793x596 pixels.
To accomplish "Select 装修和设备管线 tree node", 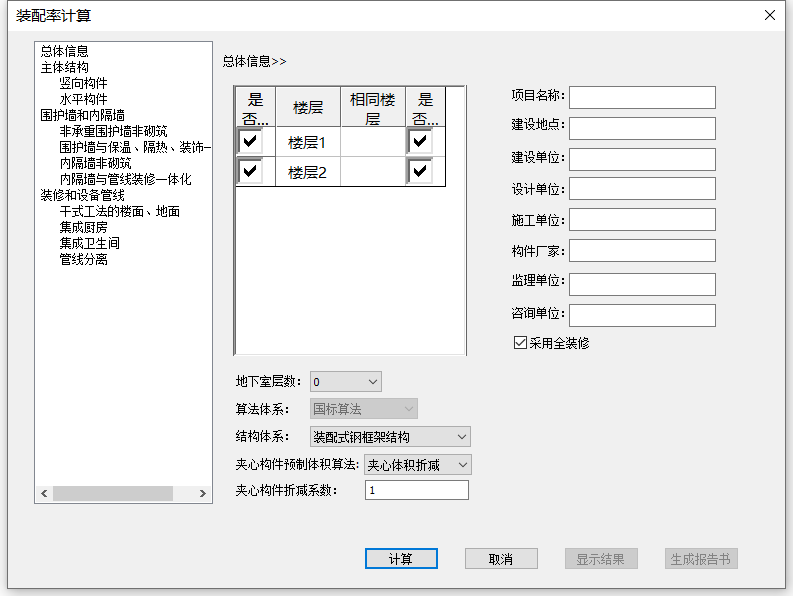I will tap(82, 195).
